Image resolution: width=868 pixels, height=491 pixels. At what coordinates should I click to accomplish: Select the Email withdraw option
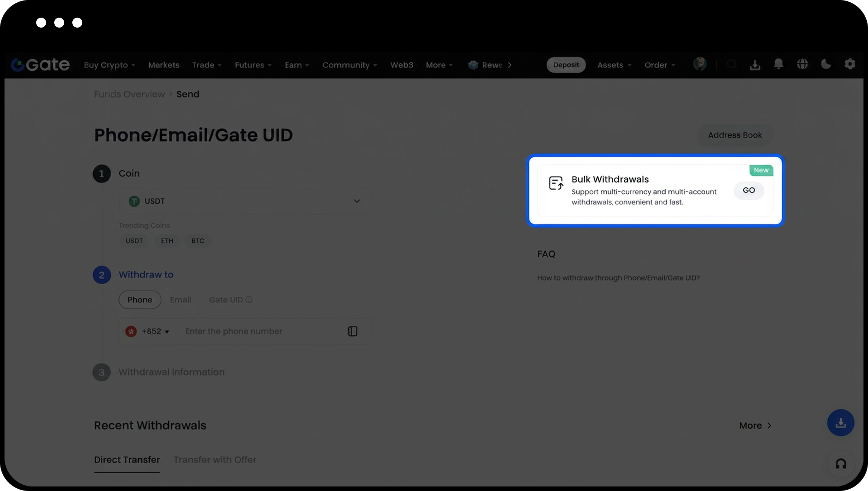[x=180, y=300]
